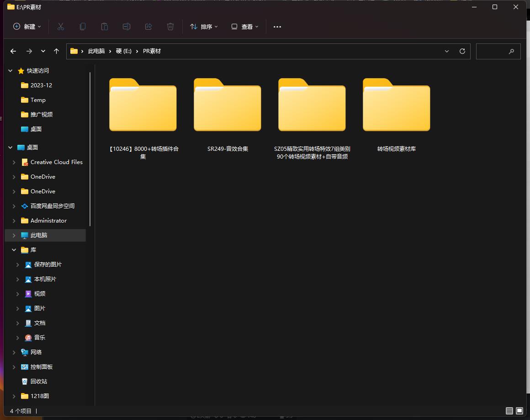
Task: Open 视频 video library
Action: (35, 294)
